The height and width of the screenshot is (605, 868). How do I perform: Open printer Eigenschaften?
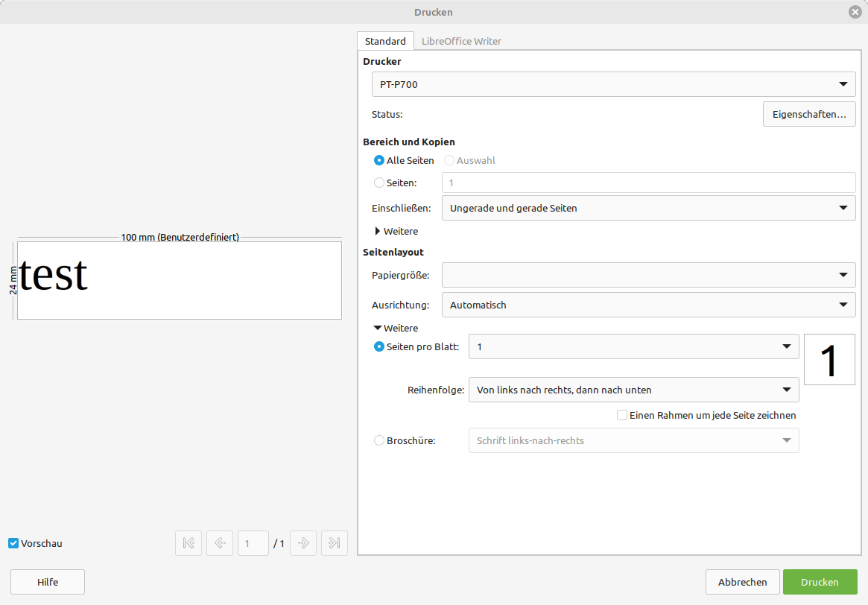pyautogui.click(x=809, y=114)
